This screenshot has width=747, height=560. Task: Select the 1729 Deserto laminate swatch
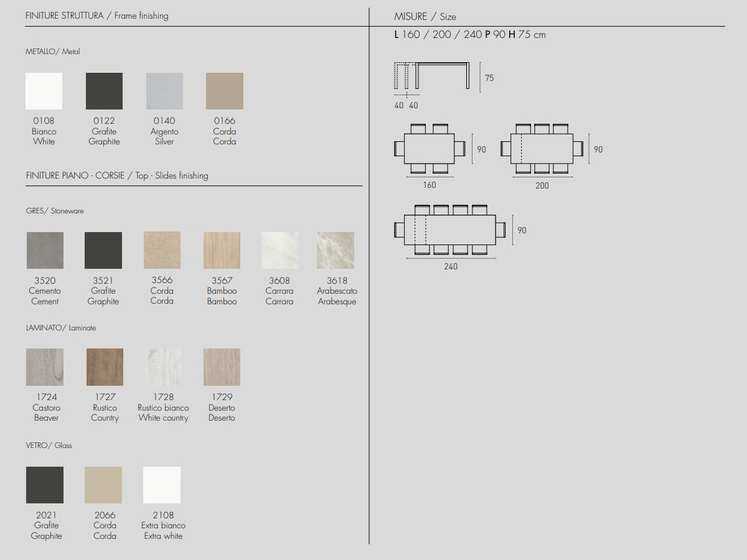pyautogui.click(x=222, y=367)
